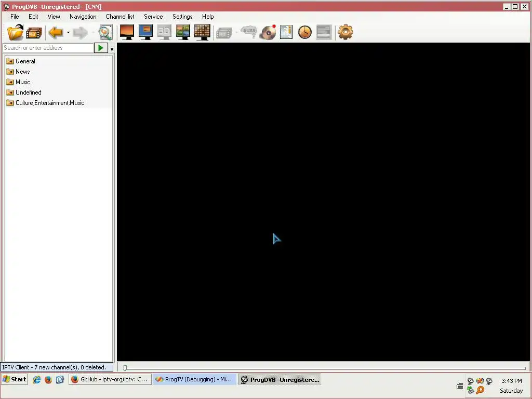The height and width of the screenshot is (399, 532).
Task: Expand dropdown arrow beside green play button
Action: tap(112, 49)
